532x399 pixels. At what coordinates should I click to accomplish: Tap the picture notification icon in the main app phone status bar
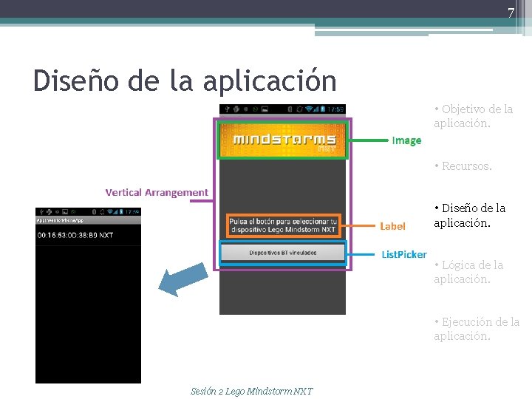pos(265,109)
